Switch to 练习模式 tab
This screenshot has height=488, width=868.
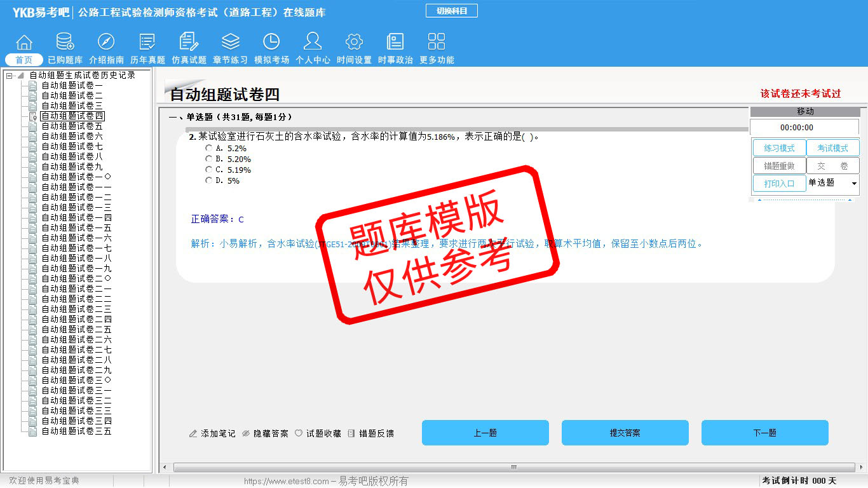click(x=779, y=148)
